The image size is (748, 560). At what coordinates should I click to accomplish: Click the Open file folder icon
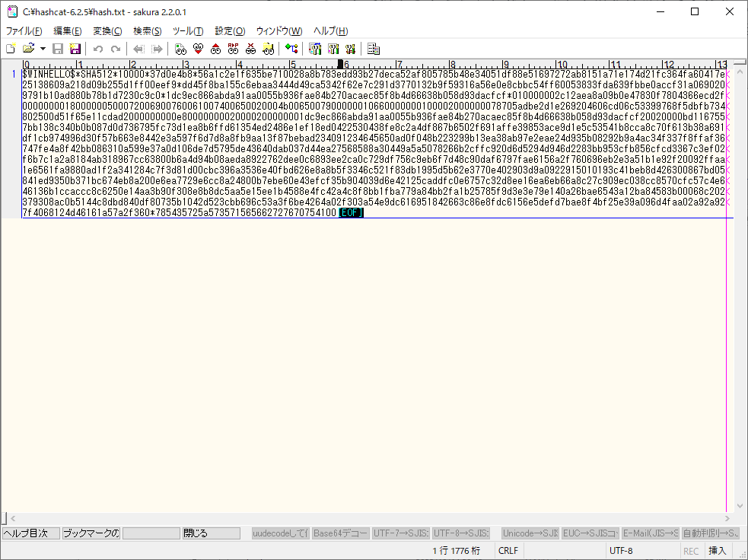(27, 49)
